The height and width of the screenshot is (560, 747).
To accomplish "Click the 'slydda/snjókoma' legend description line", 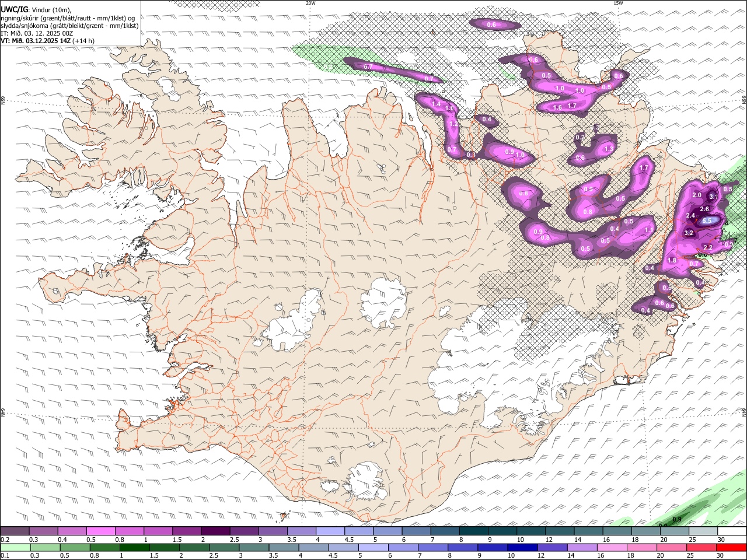I will (69, 26).
